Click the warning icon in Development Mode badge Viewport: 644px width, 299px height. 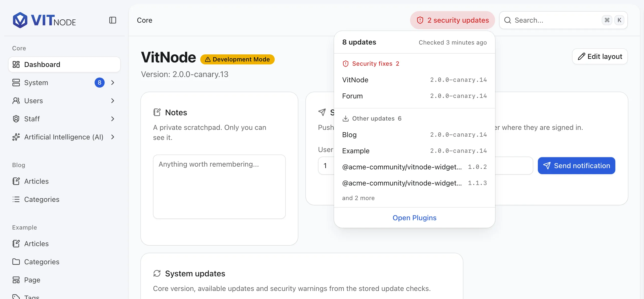click(x=208, y=59)
